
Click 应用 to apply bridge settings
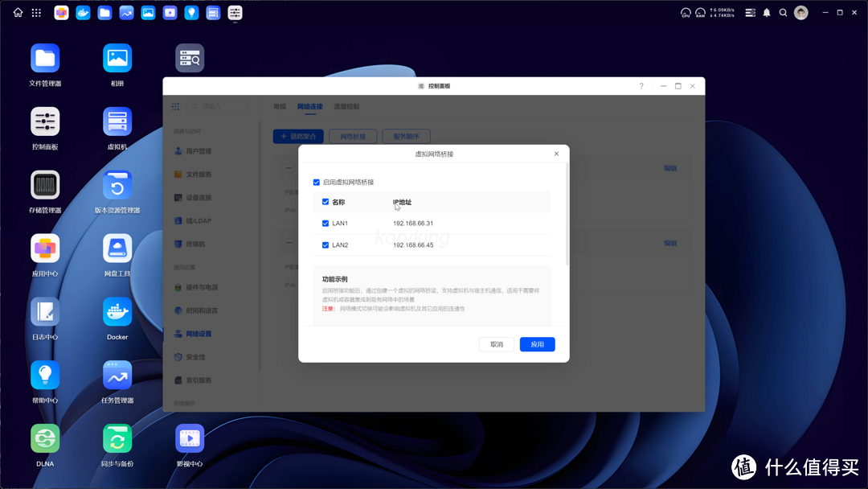tap(537, 344)
